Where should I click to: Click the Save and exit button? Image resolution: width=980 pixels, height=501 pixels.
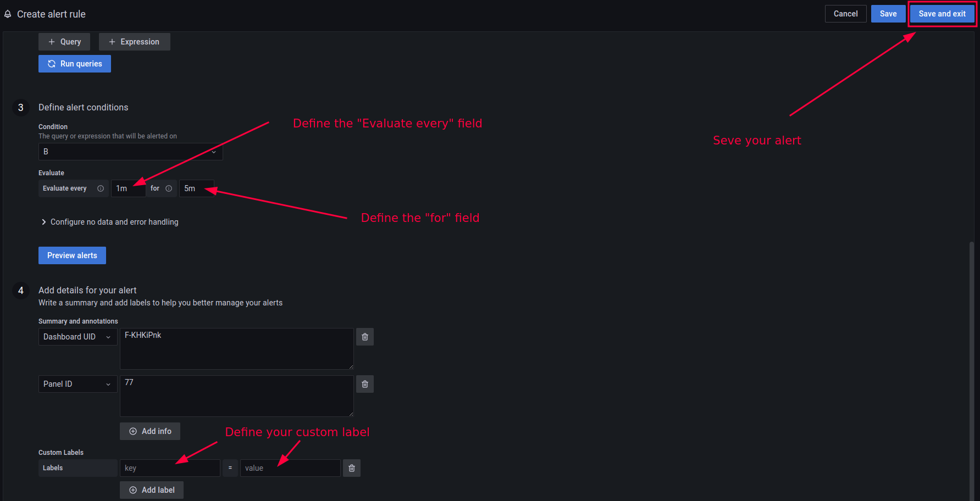click(942, 14)
